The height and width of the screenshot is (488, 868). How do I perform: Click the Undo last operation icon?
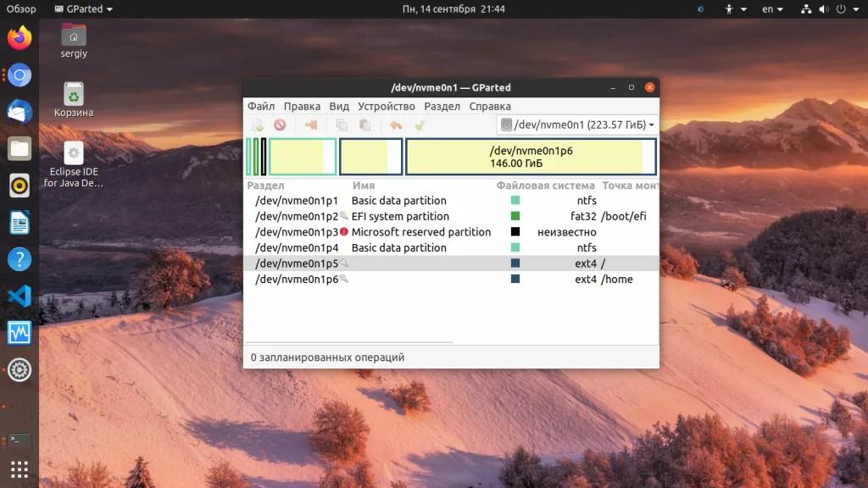395,125
